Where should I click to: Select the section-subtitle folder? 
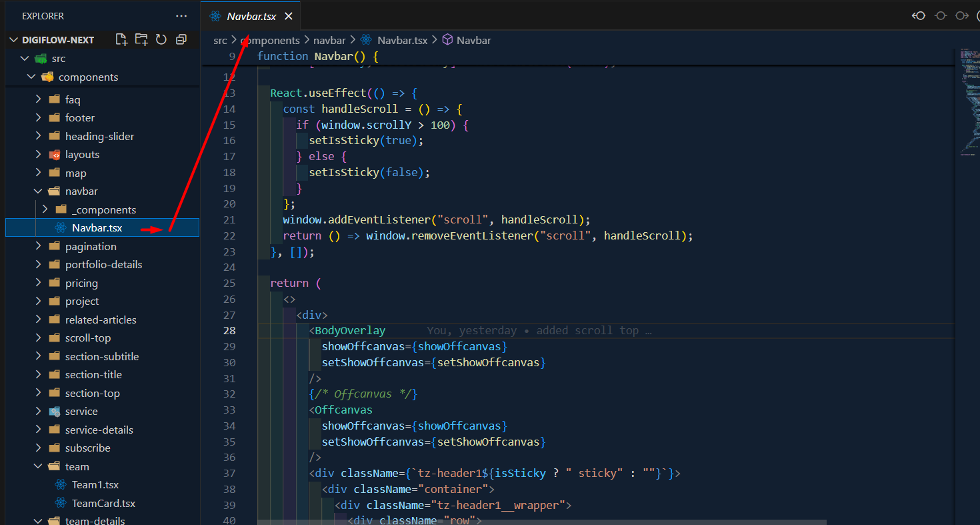(x=102, y=356)
